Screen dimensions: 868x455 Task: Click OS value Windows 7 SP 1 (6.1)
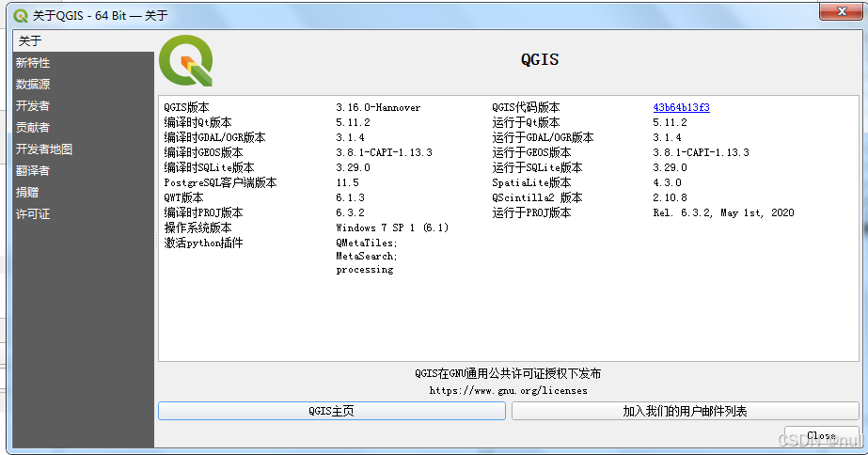(392, 227)
